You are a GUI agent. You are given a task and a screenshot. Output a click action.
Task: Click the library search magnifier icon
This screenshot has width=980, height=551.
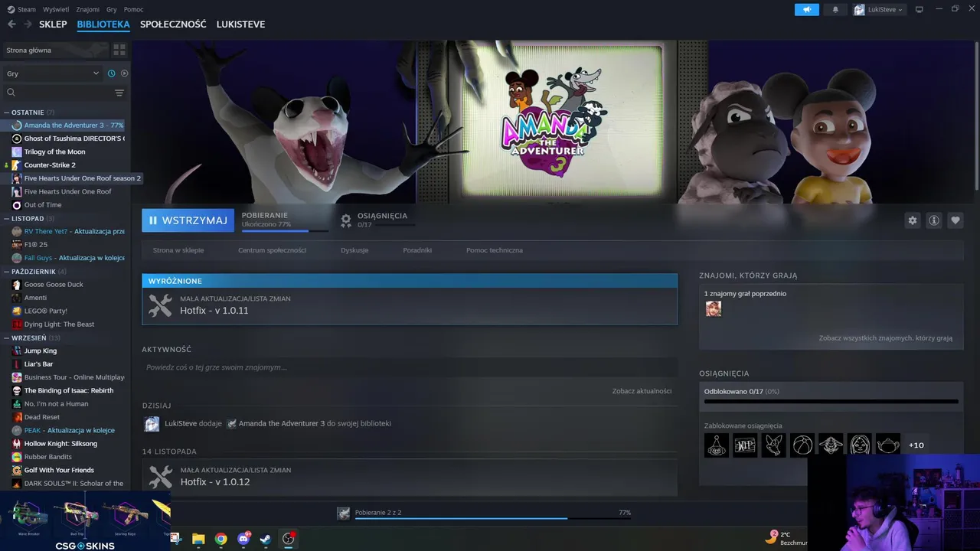coord(11,93)
